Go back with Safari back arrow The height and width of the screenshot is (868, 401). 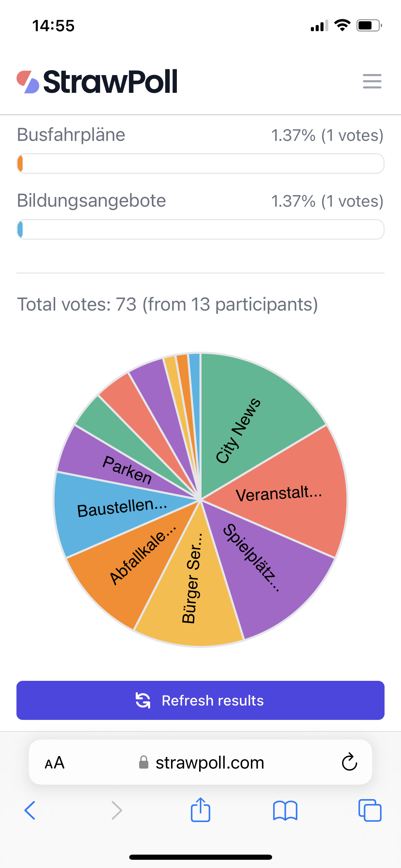click(x=30, y=810)
